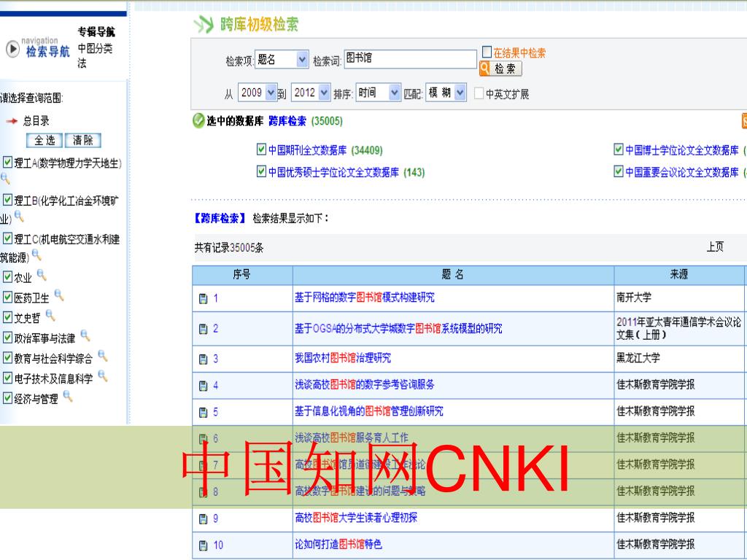The height and width of the screenshot is (560, 747).
Task: Click magnifier icon next to 教育与社会科学综合
Action: (x=102, y=356)
